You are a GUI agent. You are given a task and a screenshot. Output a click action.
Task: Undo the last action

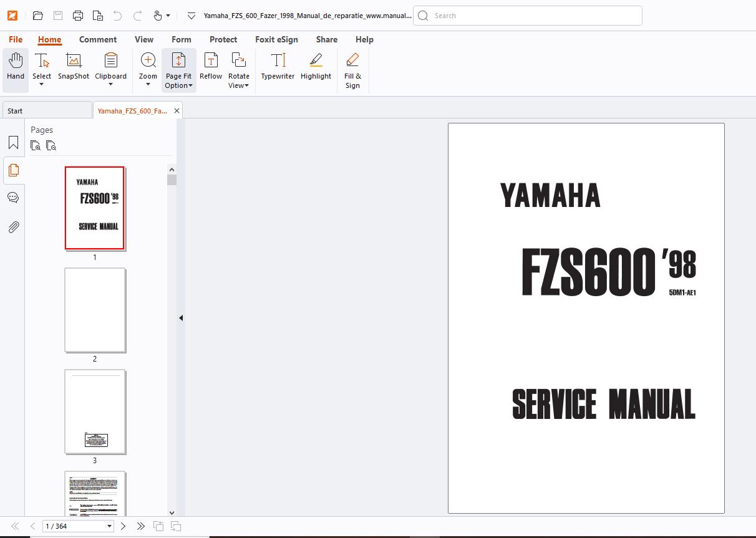pyautogui.click(x=117, y=16)
